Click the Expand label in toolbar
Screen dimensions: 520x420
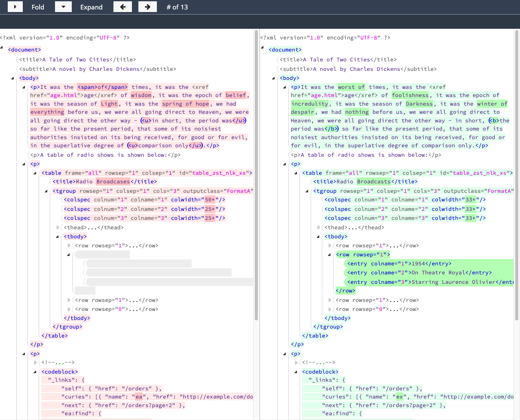tap(91, 7)
